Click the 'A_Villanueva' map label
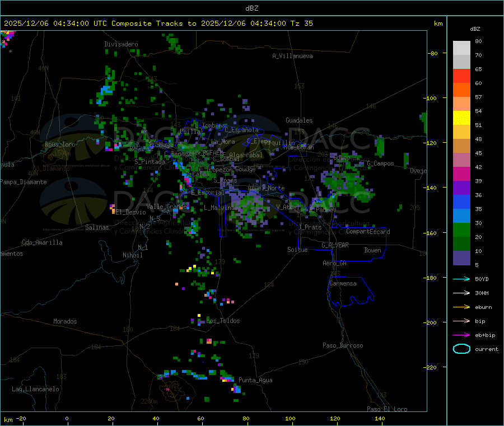Screen dimensions: 504x426 coord(292,56)
